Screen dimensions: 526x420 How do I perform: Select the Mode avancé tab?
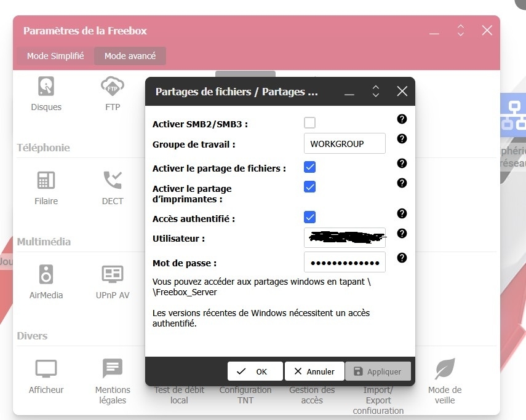point(130,56)
